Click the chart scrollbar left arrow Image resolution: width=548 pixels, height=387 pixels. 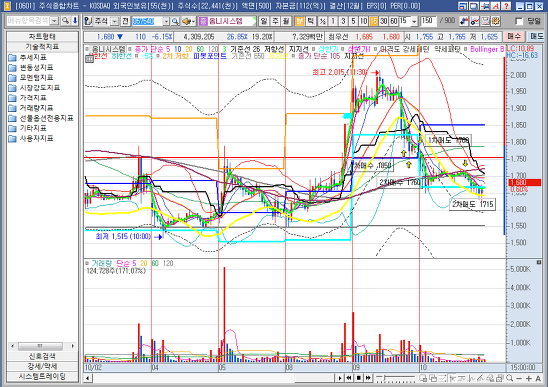[88, 378]
